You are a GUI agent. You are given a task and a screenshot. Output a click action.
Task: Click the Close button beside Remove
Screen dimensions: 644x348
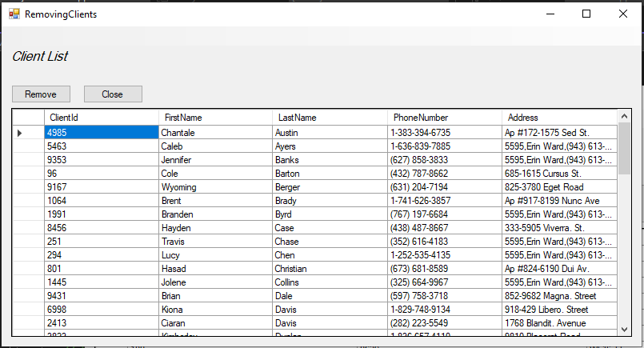(113, 94)
